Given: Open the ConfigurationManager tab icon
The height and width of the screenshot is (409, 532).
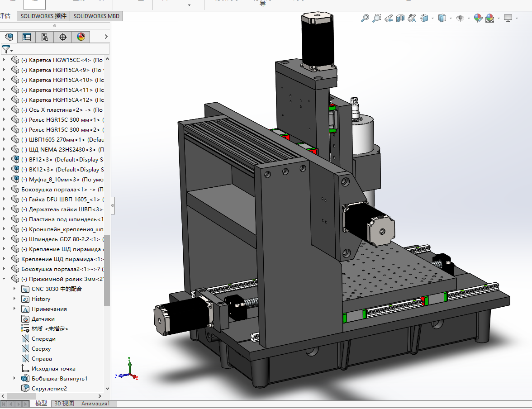Looking at the screenshot, I should coord(45,37).
